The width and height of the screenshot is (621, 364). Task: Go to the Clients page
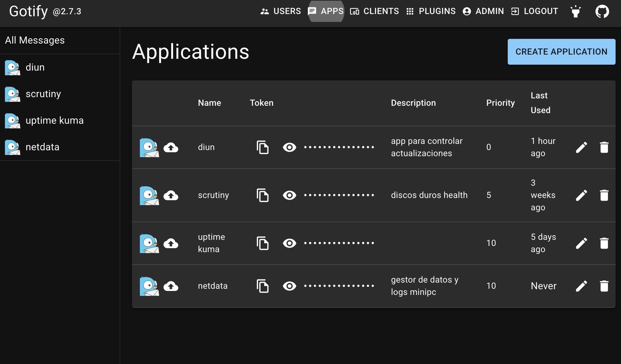tap(374, 11)
